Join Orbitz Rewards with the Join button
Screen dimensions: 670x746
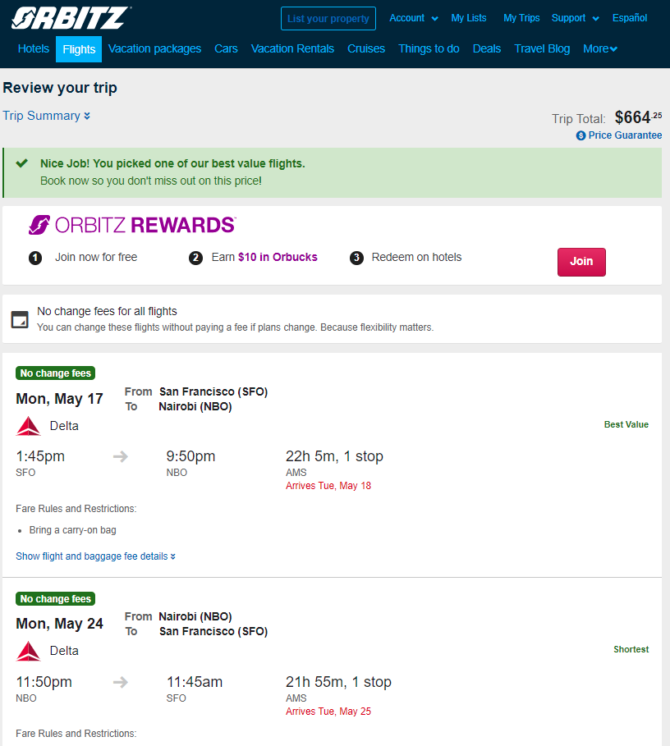coord(581,262)
